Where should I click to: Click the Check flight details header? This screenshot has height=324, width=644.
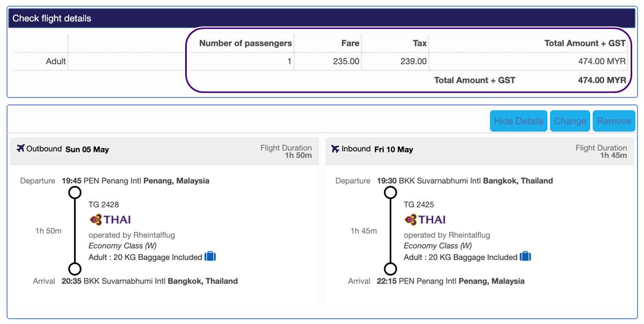pos(52,18)
